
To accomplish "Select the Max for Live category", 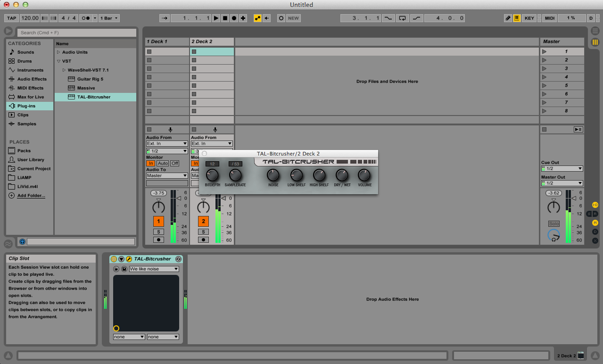I will (29, 97).
